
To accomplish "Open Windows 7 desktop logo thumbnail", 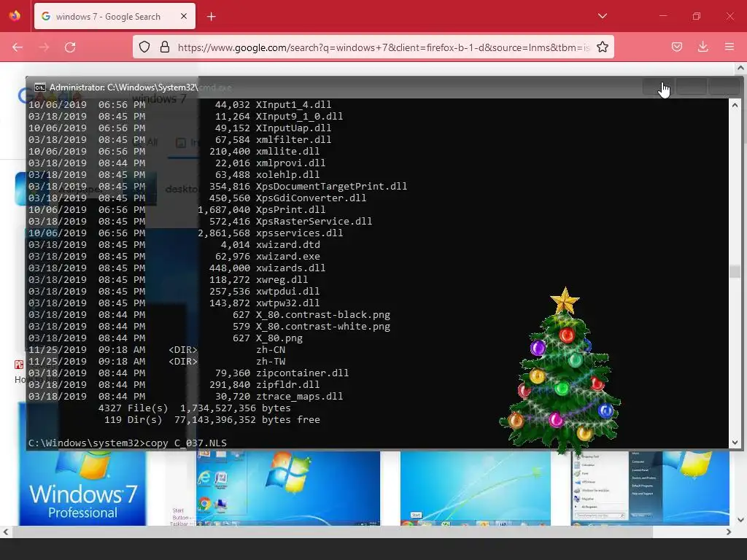I will click(288, 488).
